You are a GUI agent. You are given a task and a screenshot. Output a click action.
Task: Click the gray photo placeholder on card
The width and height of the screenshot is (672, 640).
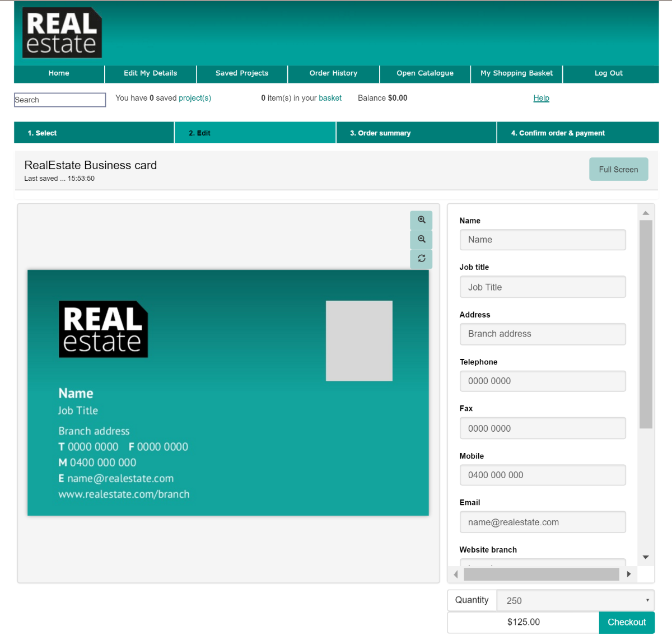(359, 341)
